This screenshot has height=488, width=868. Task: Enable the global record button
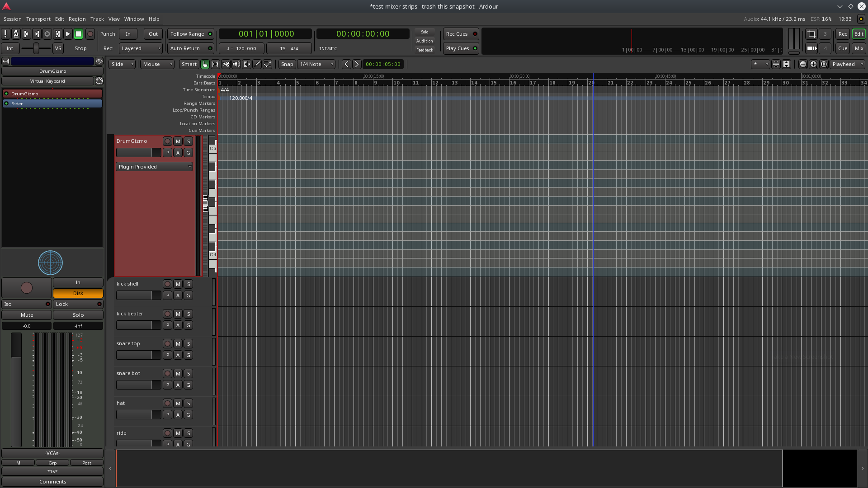click(90, 34)
